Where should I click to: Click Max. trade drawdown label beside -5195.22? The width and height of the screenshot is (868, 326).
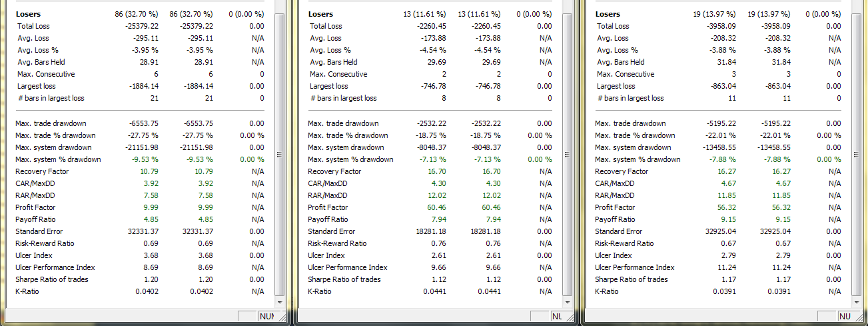click(630, 123)
